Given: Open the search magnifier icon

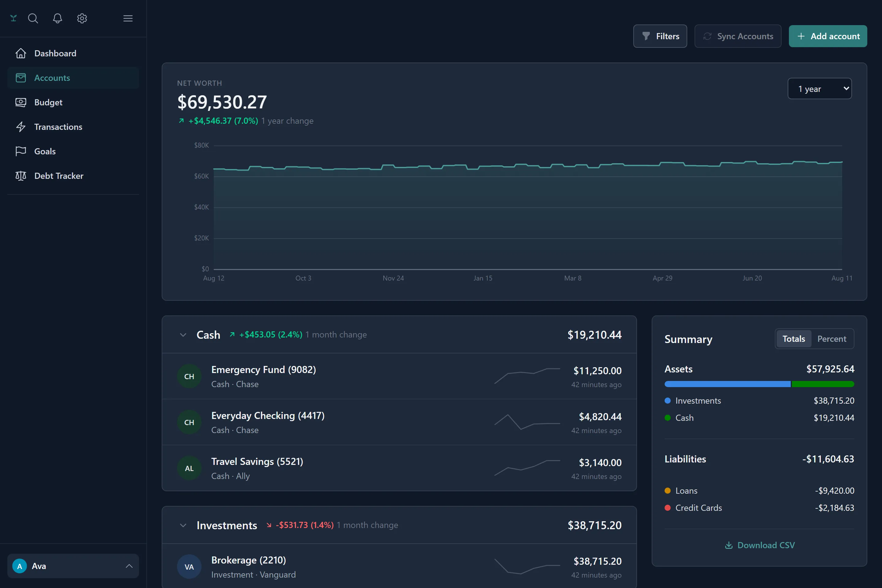Looking at the screenshot, I should pos(33,18).
